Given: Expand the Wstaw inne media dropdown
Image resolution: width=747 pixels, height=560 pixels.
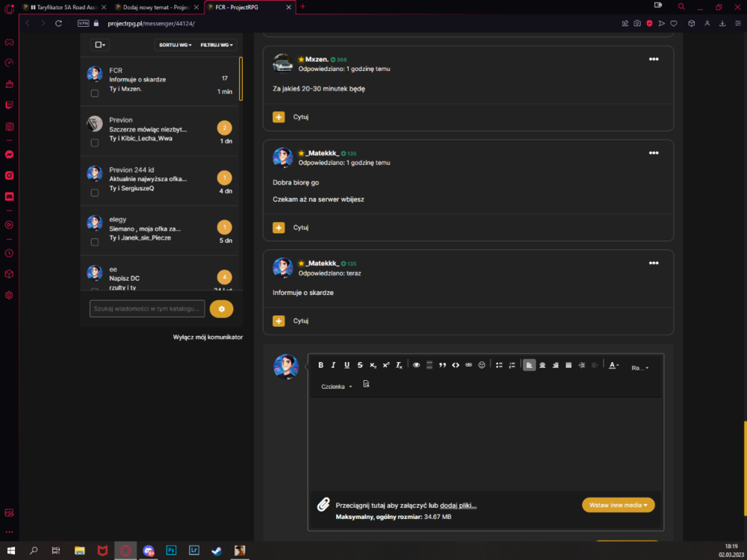Looking at the screenshot, I should [619, 505].
